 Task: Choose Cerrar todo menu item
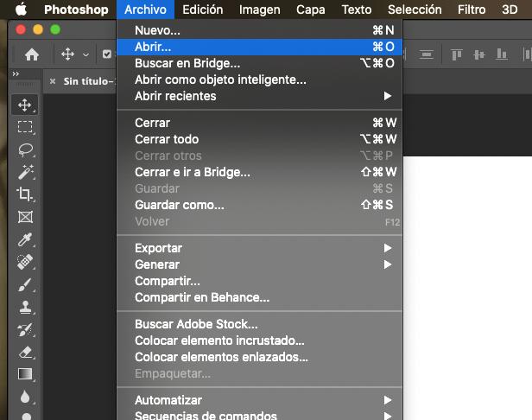260,139
